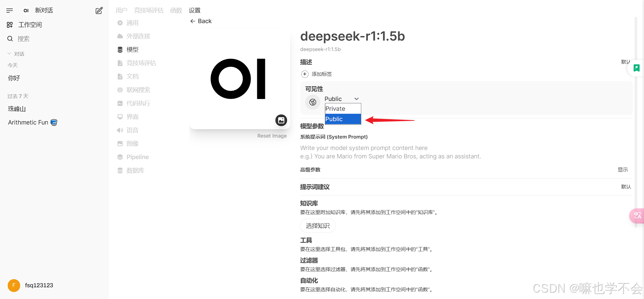Collapse the 对话 section chevron
Screen dimensions: 644x299
click(9, 54)
